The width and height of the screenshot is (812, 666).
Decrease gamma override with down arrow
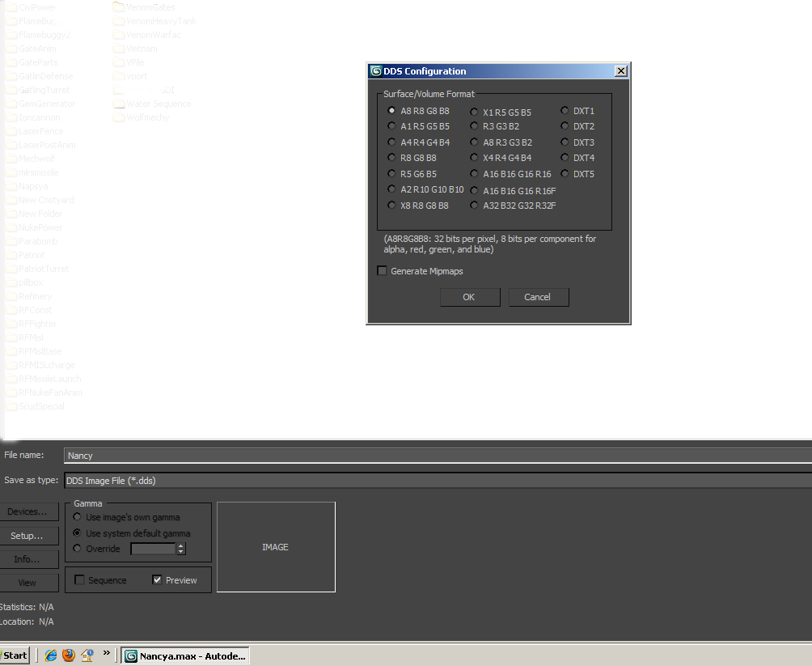click(x=180, y=552)
